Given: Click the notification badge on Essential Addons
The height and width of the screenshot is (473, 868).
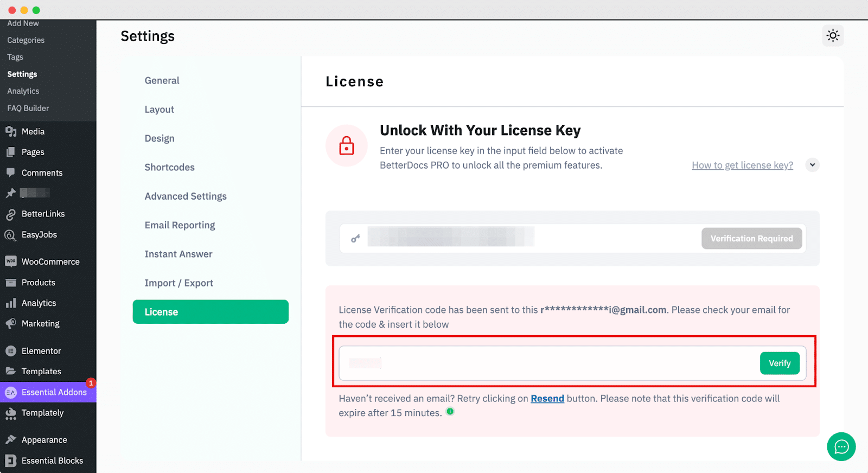Looking at the screenshot, I should pos(91,383).
